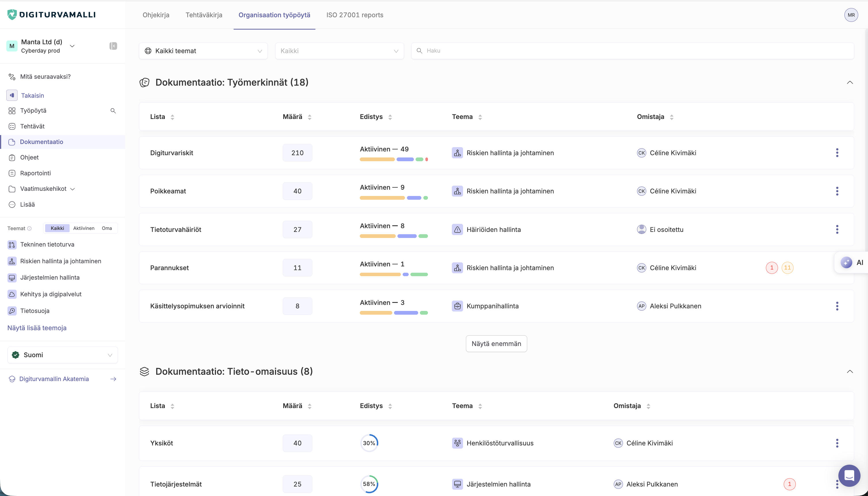Viewport: 868px width, 496px height.
Task: Open the Tehtäväkirja tab
Action: (x=204, y=15)
